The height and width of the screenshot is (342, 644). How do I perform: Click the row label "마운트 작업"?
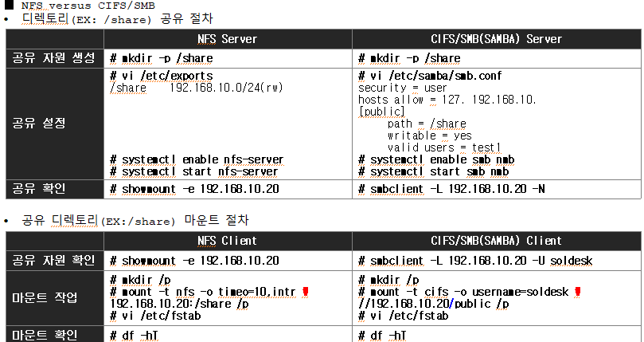click(45, 297)
